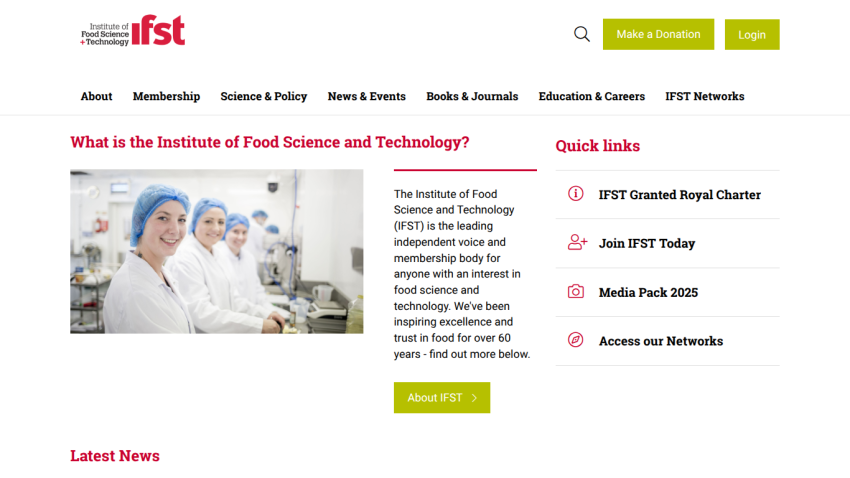Click the Make a Donation button

tap(658, 34)
